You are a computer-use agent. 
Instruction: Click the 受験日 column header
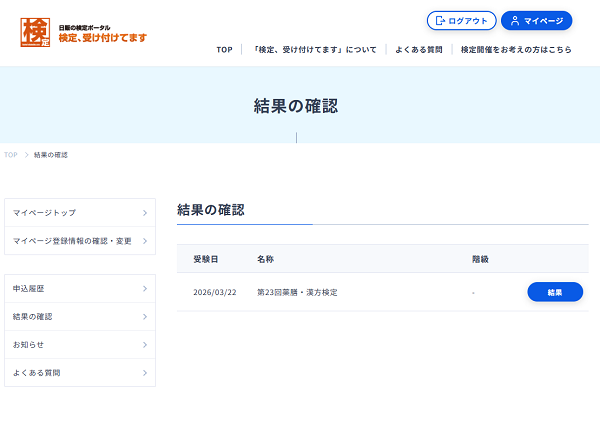pyautogui.click(x=205, y=259)
